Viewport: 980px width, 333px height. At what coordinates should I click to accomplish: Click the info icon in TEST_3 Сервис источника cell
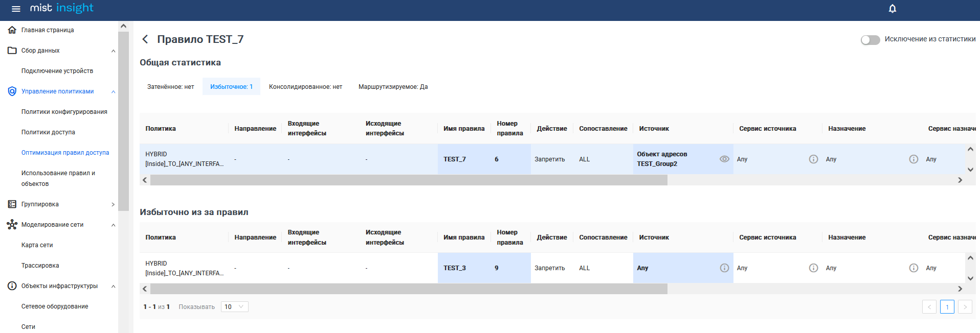pyautogui.click(x=813, y=268)
